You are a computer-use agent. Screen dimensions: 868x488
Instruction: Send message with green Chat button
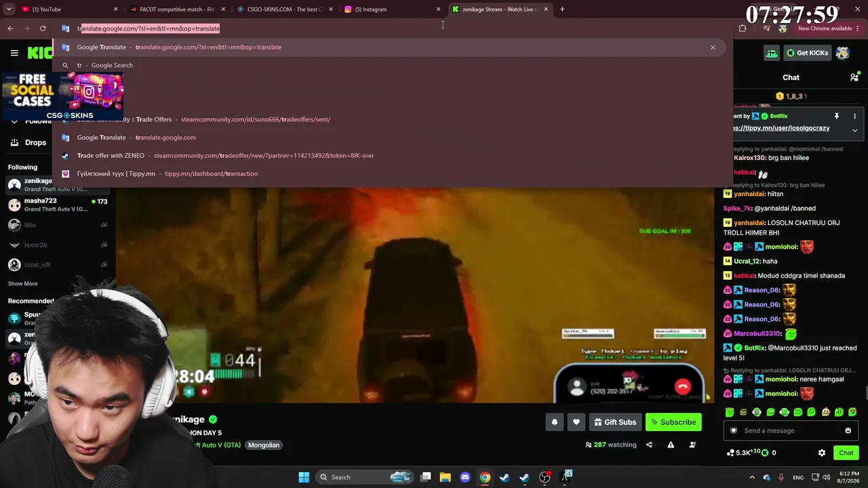tap(846, 453)
